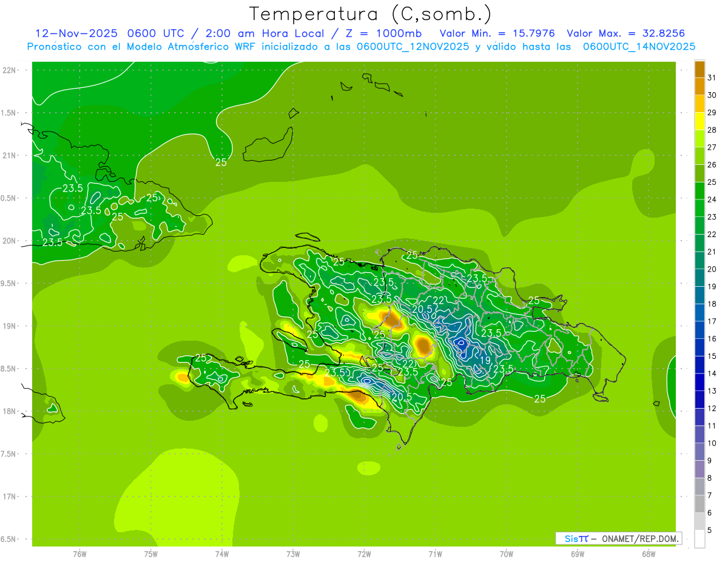This screenshot has width=728, height=562.
Task: Click the 'SisPI - ONAMET/REP.DOM.' credit label
Action: (618, 538)
